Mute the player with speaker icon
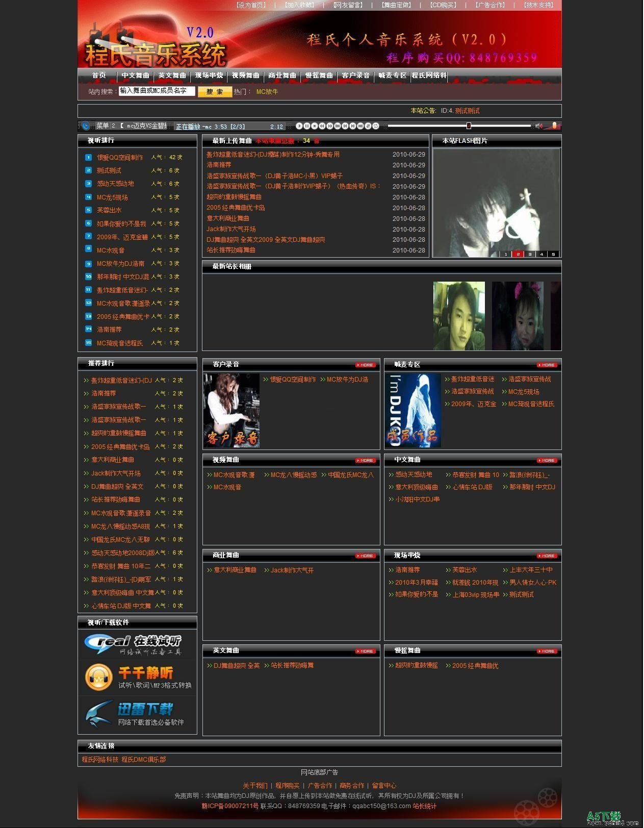 click(538, 126)
